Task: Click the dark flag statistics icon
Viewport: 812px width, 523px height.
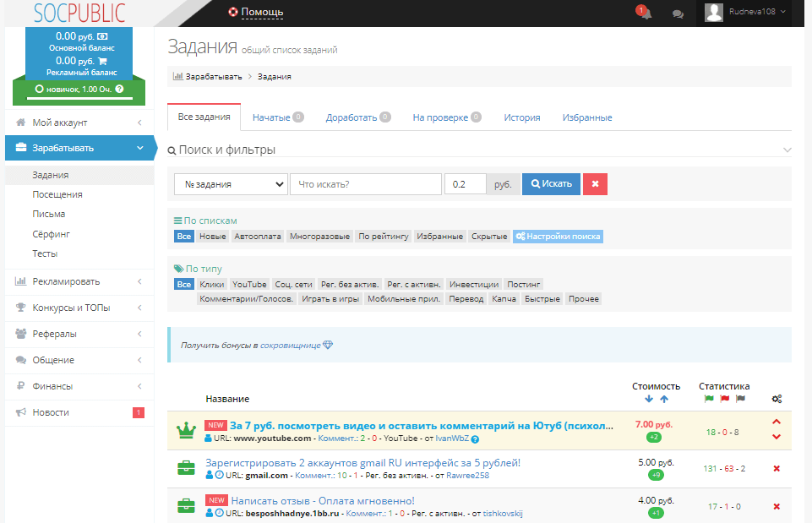Action: 740,399
